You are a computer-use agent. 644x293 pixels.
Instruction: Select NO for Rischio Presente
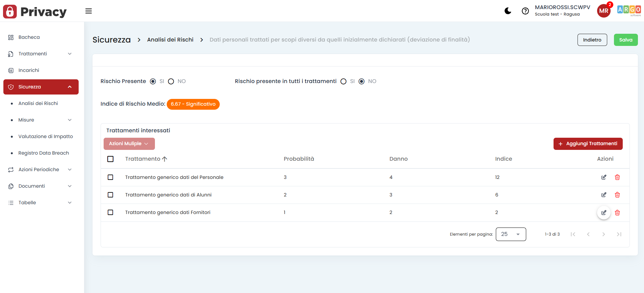coord(171,81)
